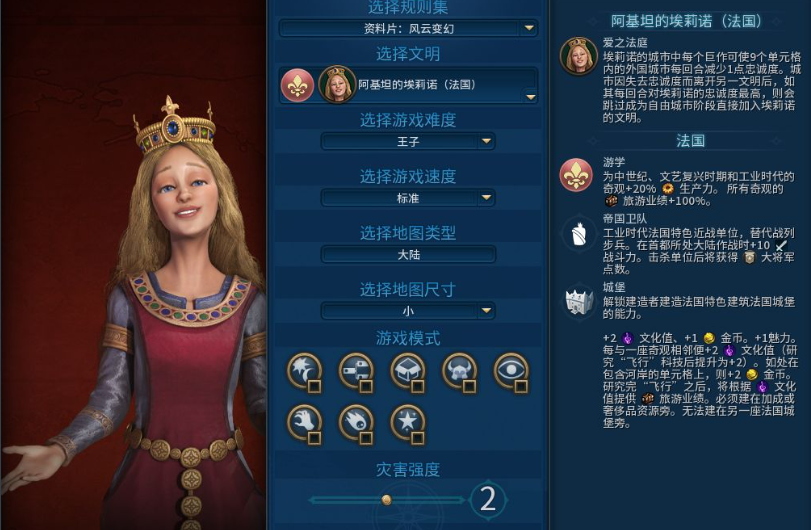Click the fleur-de-lis icon in civilization selector

pos(297,85)
